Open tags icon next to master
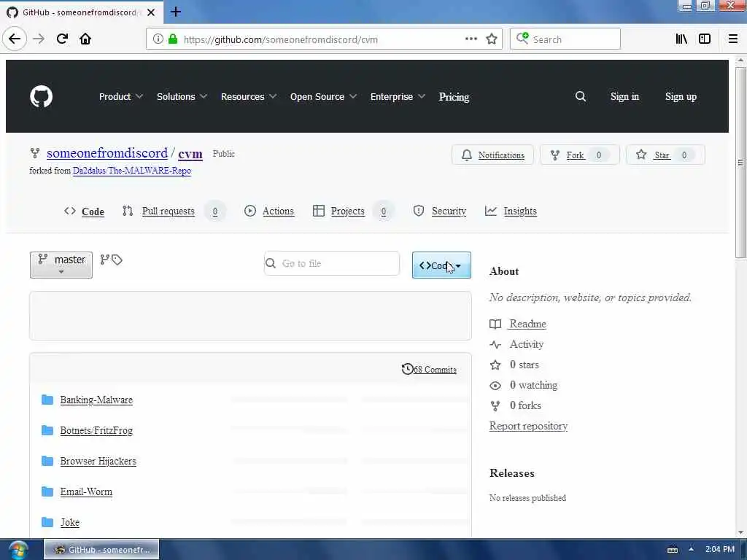This screenshot has width=747, height=560. [x=117, y=260]
